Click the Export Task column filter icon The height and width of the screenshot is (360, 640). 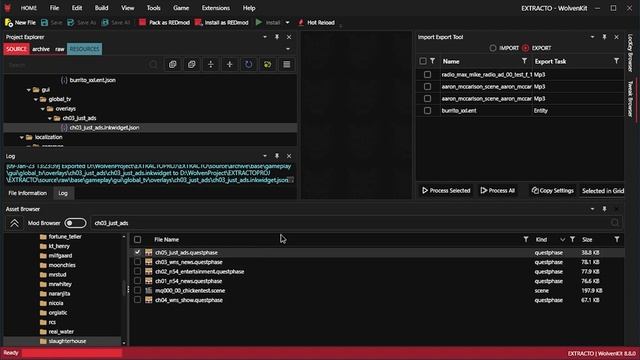(616, 61)
